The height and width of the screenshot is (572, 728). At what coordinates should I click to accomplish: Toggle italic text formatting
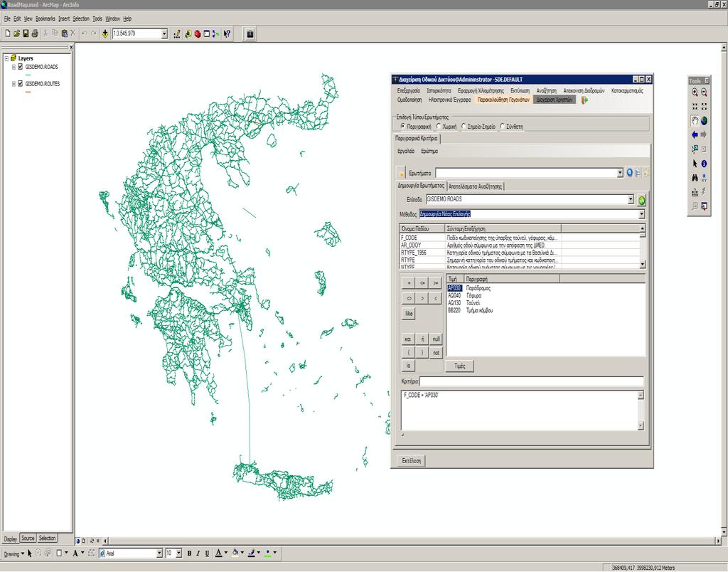198,554
